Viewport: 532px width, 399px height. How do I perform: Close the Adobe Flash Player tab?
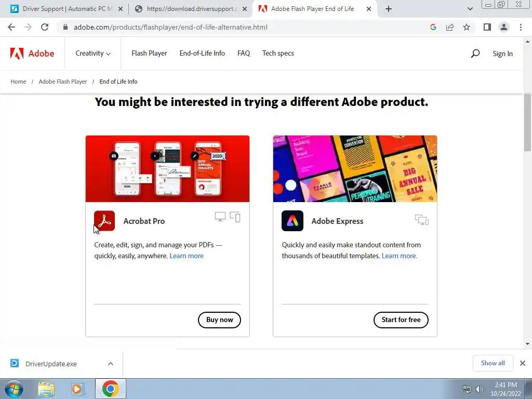[369, 9]
